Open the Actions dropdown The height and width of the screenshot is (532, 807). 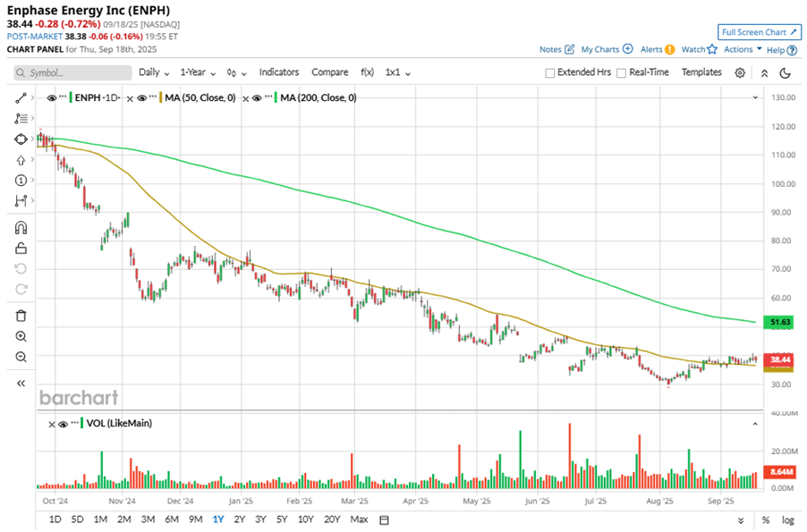(743, 49)
